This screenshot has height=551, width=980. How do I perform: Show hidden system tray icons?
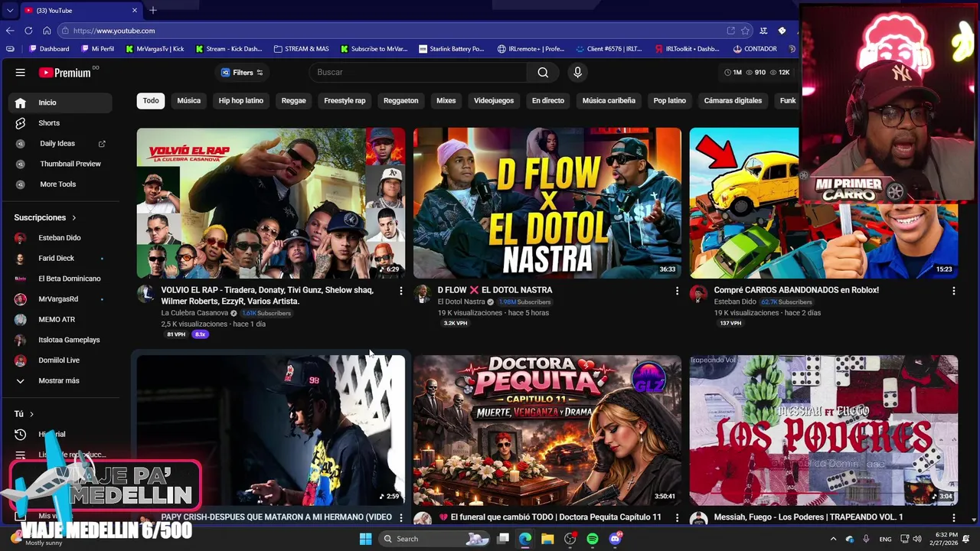point(833,539)
